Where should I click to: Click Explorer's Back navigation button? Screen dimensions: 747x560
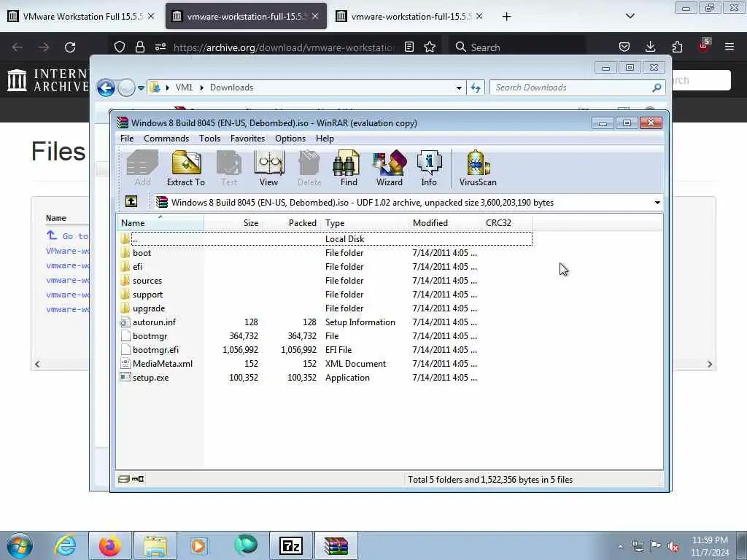click(106, 87)
